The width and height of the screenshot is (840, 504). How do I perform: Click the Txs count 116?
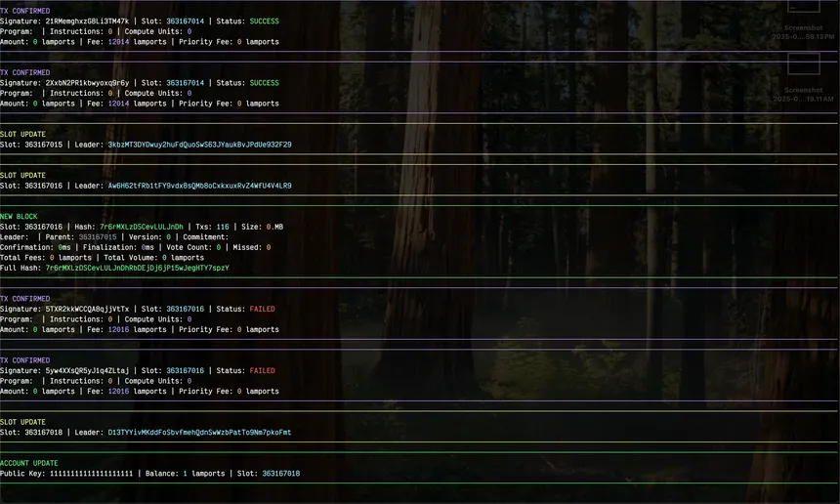click(x=223, y=227)
